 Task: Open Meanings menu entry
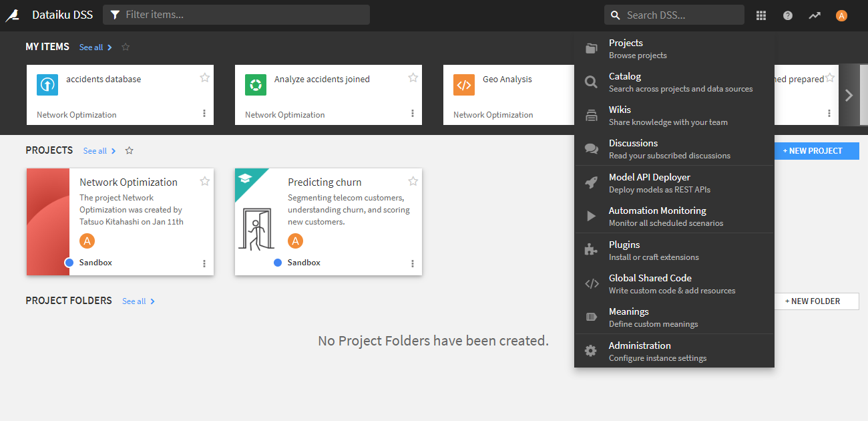pos(674,317)
